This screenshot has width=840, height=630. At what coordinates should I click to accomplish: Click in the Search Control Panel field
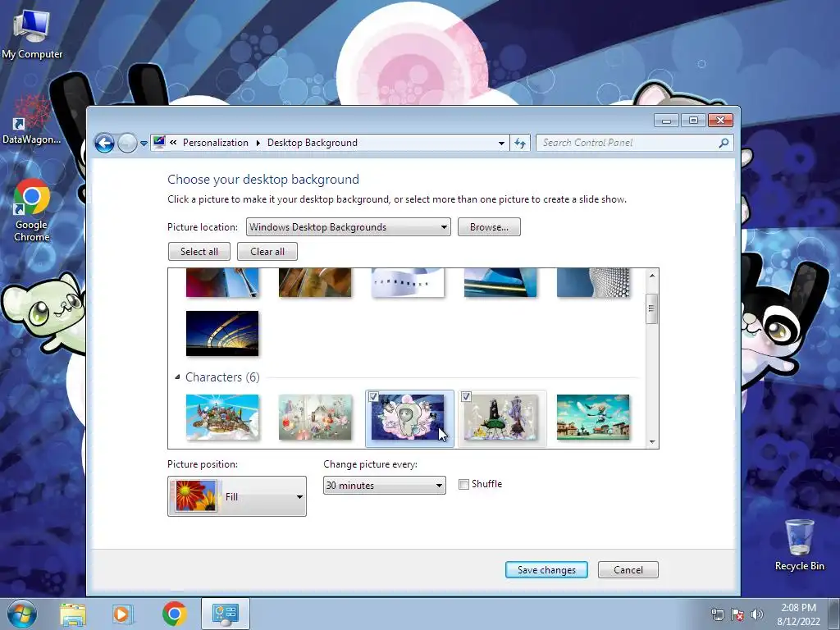click(628, 143)
